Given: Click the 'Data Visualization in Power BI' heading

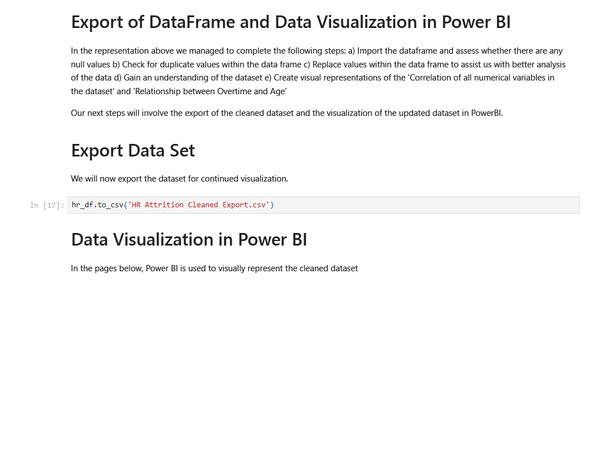Looking at the screenshot, I should (x=189, y=240).
